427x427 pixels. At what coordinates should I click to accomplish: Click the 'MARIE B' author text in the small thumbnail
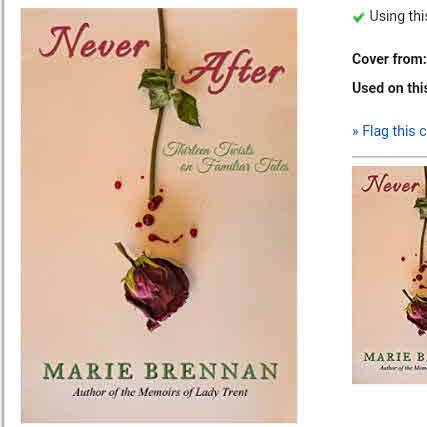(x=395, y=357)
